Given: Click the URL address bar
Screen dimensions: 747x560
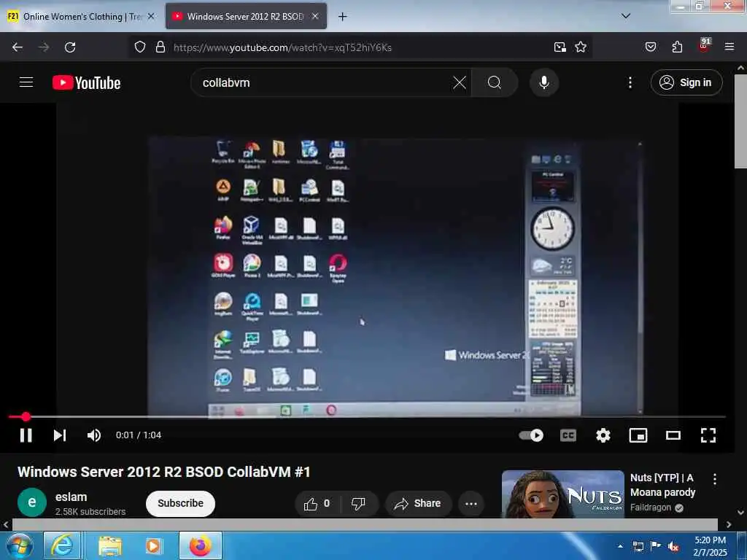Looking at the screenshot, I should click(360, 47).
